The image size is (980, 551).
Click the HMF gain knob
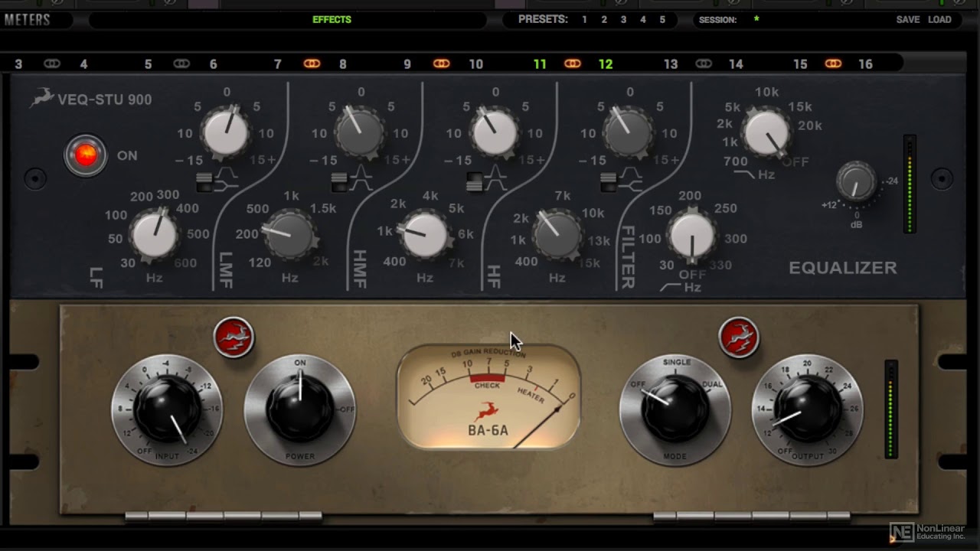point(495,132)
